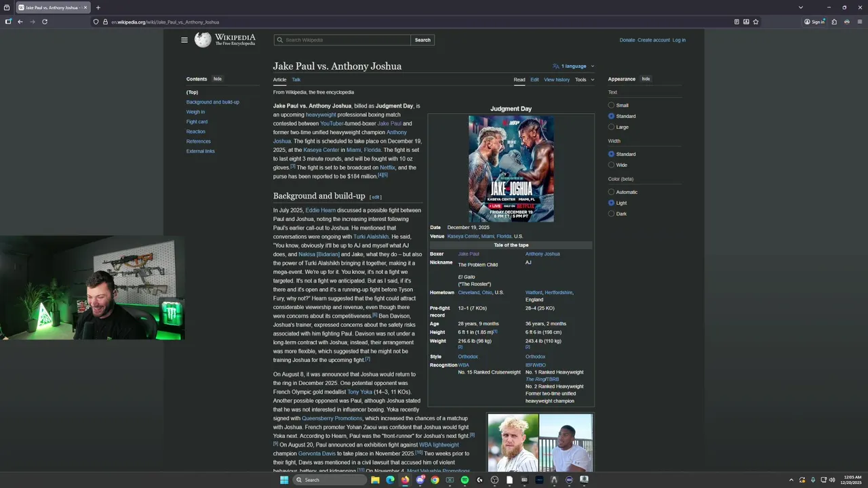868x488 pixels.
Task: Toggle reader view icon in address bar
Action: (x=736, y=22)
